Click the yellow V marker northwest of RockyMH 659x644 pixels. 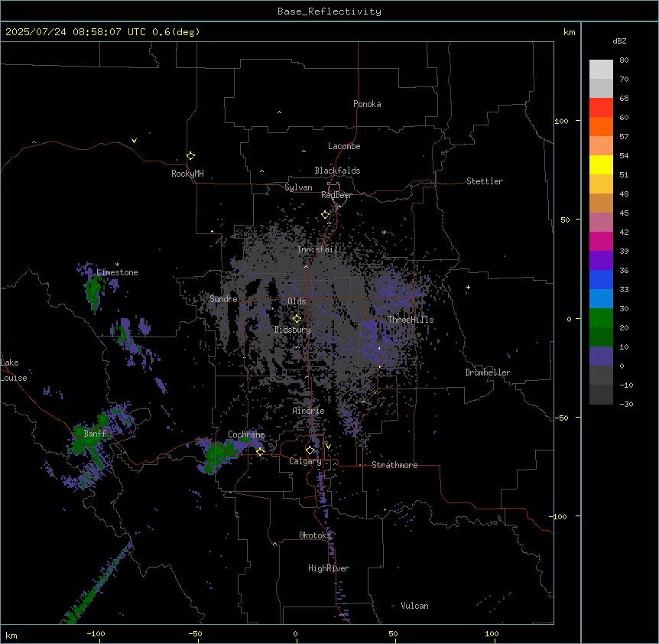pyautogui.click(x=134, y=141)
